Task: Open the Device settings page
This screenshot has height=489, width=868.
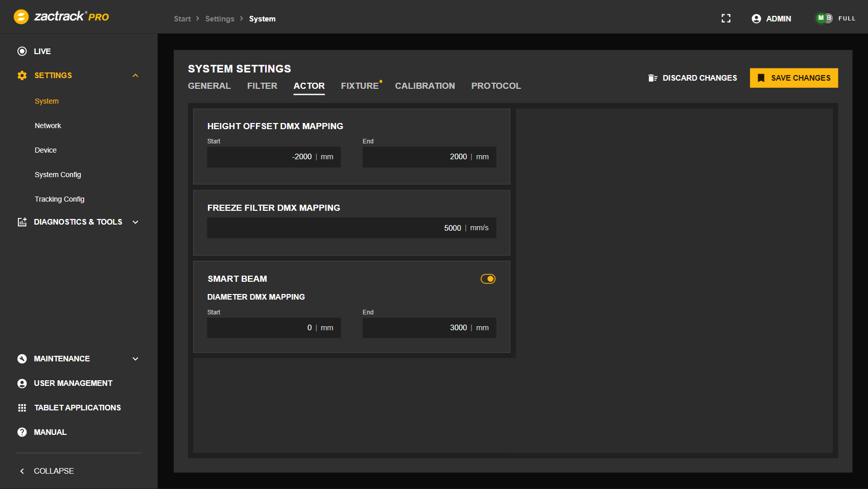Action: coord(45,150)
